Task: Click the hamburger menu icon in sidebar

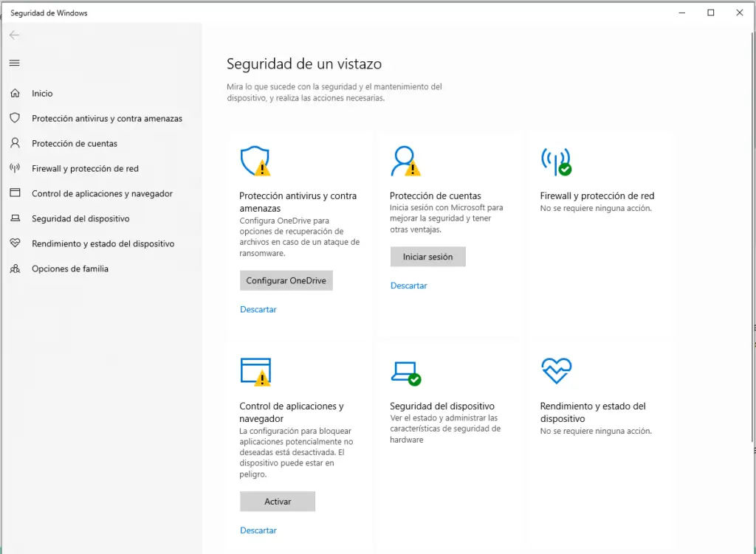Action: [x=14, y=63]
